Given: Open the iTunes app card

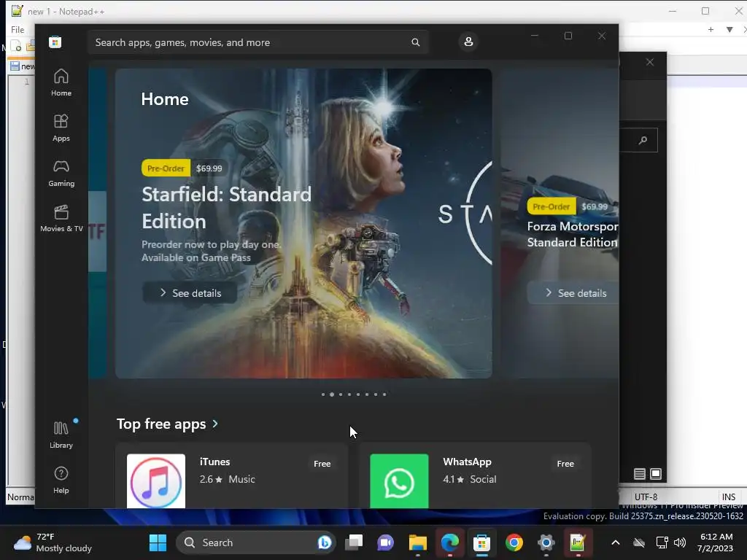Looking at the screenshot, I should (231, 475).
